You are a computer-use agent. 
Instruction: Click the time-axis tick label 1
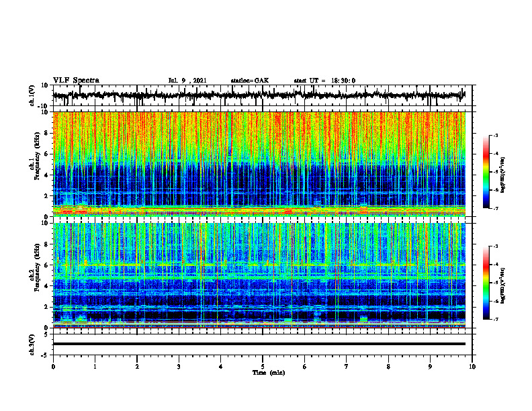pos(95,367)
